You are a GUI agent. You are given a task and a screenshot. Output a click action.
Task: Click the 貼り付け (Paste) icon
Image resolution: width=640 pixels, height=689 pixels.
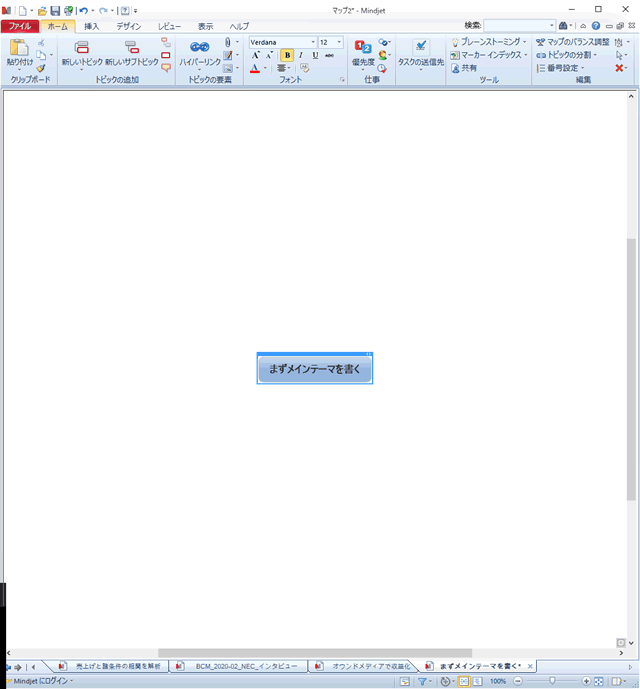[19, 48]
